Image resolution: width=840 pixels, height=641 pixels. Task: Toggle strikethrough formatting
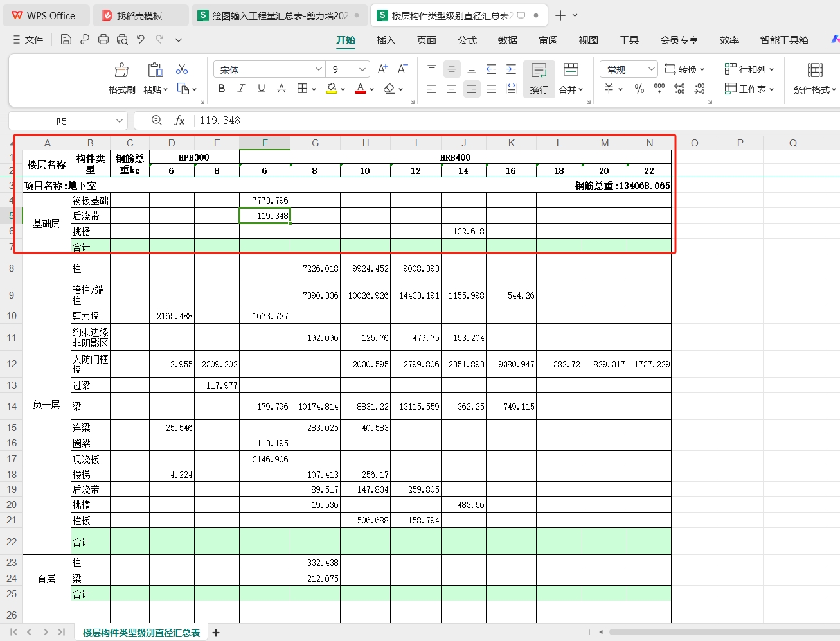[281, 89]
